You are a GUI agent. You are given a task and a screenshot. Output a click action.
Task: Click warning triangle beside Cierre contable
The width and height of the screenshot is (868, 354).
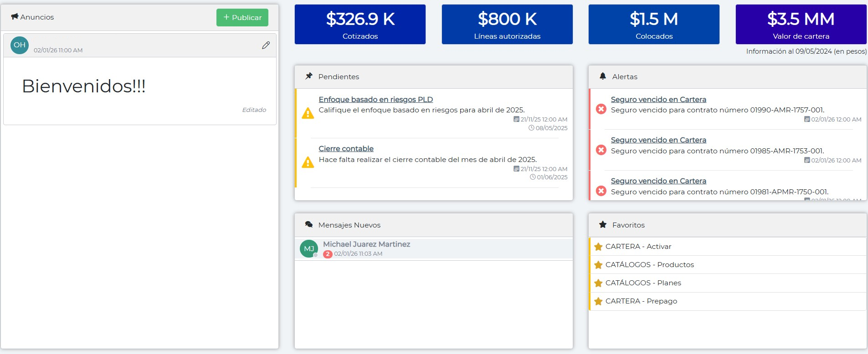click(308, 162)
